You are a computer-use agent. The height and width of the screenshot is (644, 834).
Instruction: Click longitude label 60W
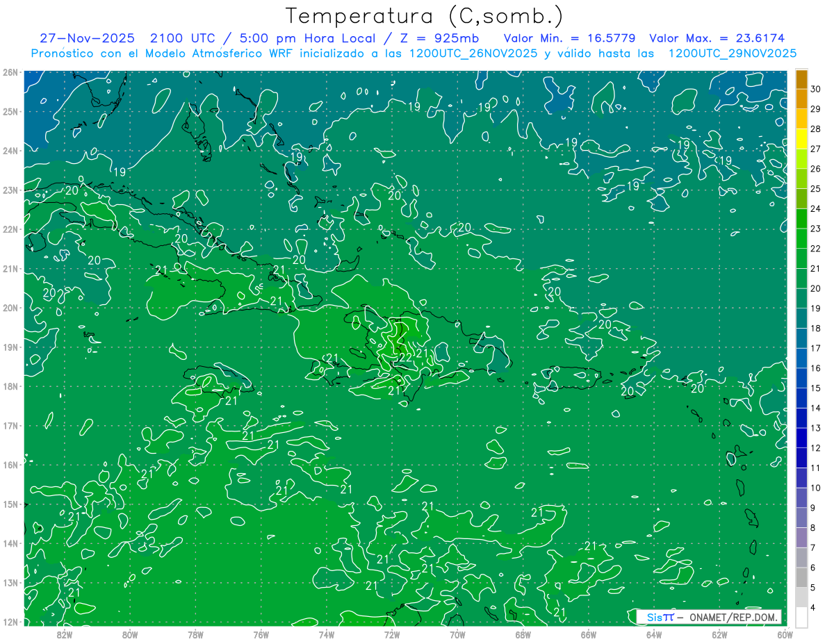(x=785, y=634)
